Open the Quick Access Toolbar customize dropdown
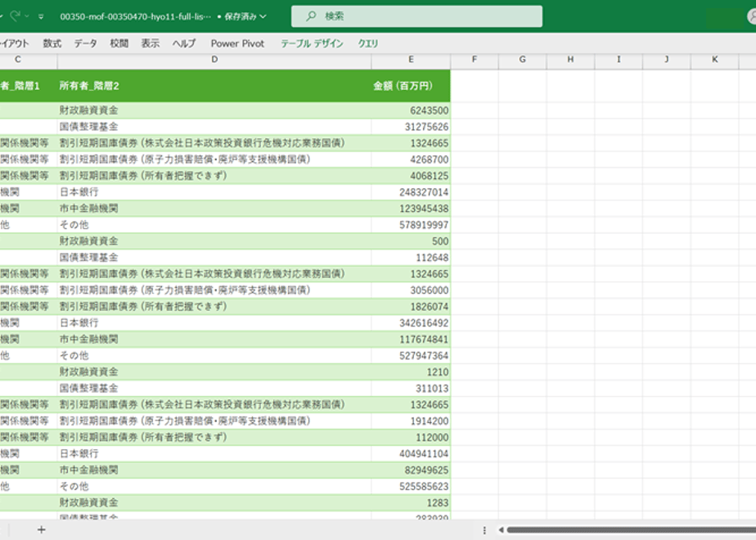The width and height of the screenshot is (756, 540). point(41,16)
